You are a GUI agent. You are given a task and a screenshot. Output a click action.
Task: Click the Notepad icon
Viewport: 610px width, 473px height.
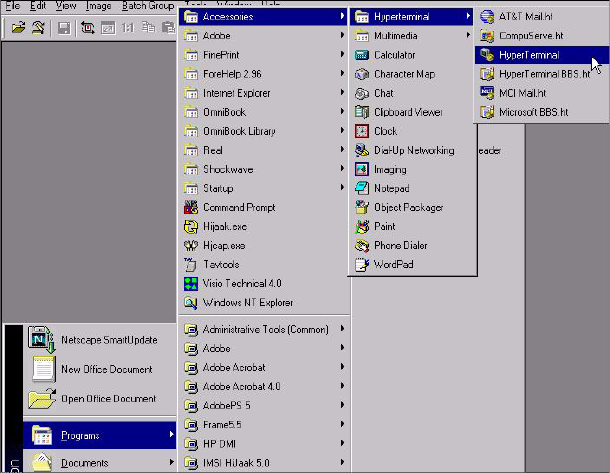[x=362, y=188]
